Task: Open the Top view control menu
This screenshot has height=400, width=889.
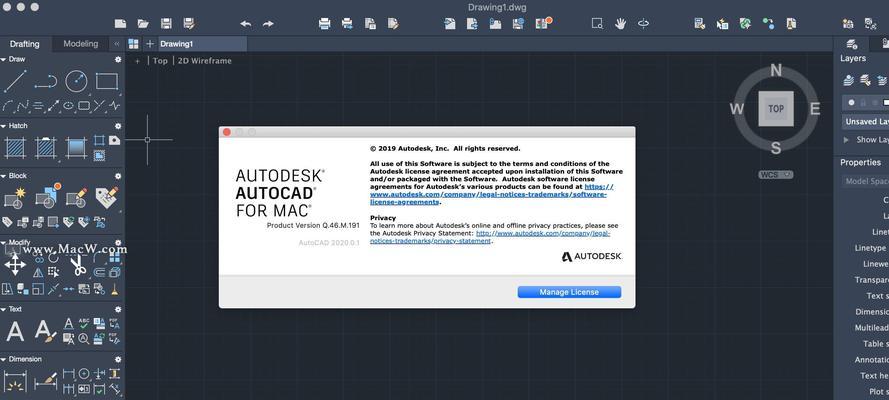Action: (160, 61)
